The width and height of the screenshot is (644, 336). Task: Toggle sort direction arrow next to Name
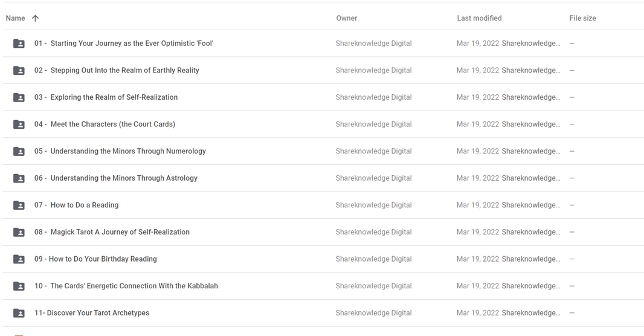click(35, 18)
